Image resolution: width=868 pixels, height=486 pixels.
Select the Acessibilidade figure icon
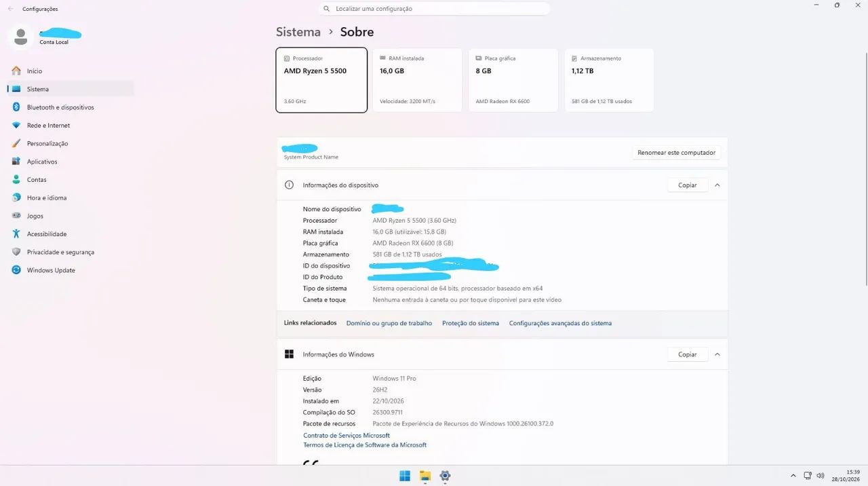[x=16, y=234]
